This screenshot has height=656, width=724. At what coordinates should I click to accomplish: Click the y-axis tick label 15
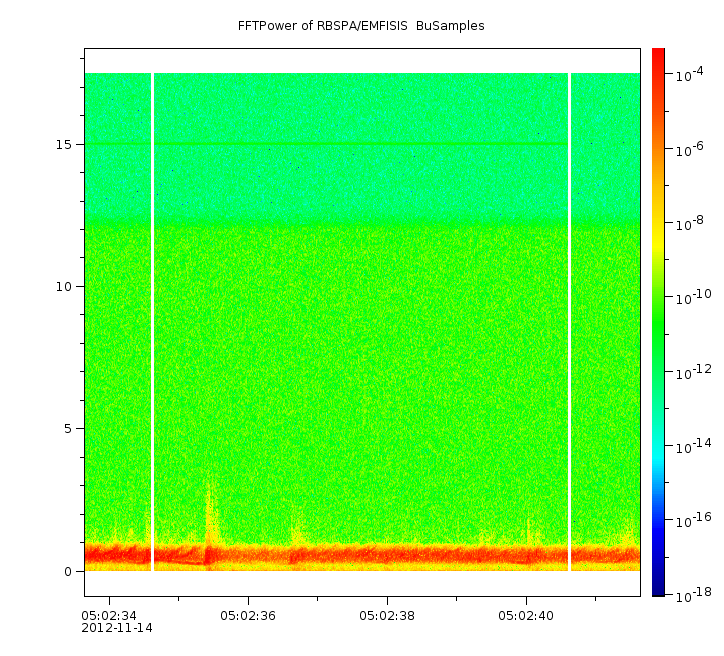click(x=65, y=144)
